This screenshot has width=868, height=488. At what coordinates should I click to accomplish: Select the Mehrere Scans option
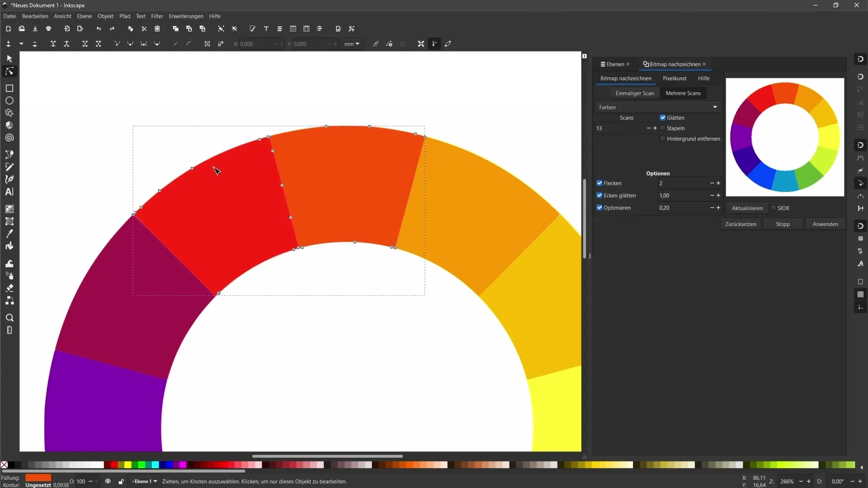click(683, 92)
